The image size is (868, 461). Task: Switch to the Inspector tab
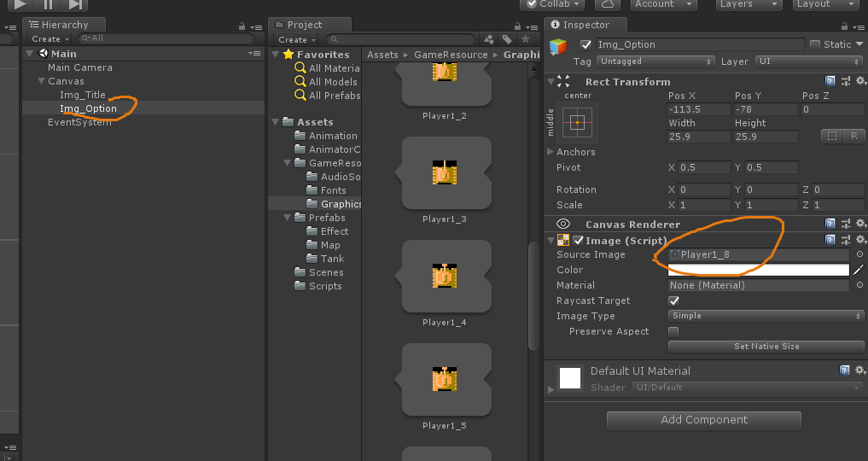(586, 25)
